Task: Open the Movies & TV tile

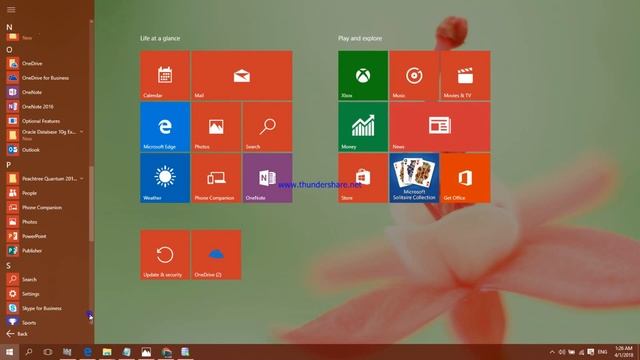Action: click(465, 76)
